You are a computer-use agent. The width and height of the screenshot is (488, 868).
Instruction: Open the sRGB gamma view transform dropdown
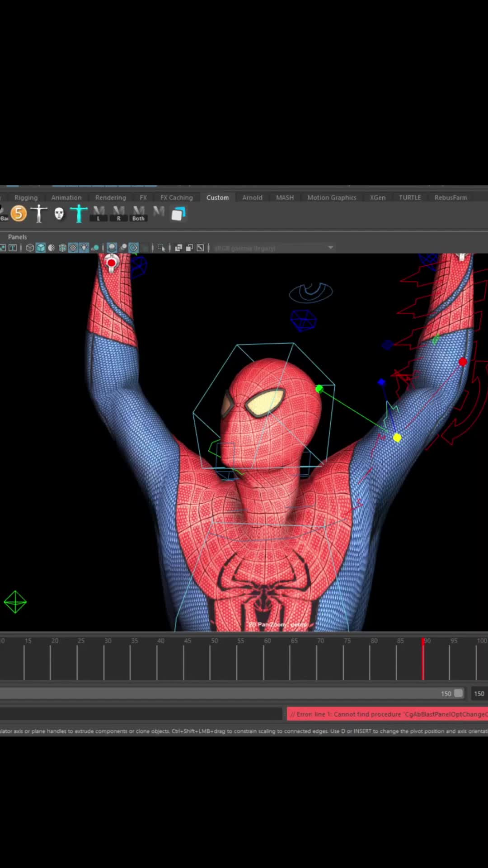(x=274, y=248)
